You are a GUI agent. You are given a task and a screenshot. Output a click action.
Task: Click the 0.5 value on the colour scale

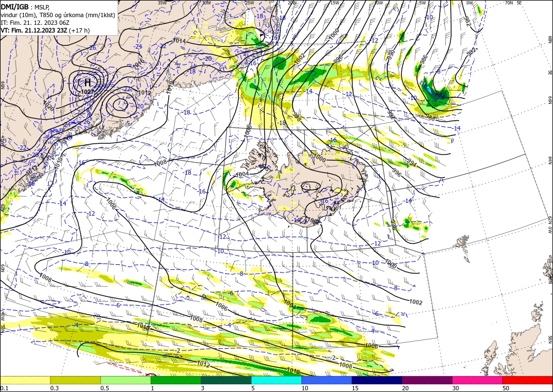(105, 388)
